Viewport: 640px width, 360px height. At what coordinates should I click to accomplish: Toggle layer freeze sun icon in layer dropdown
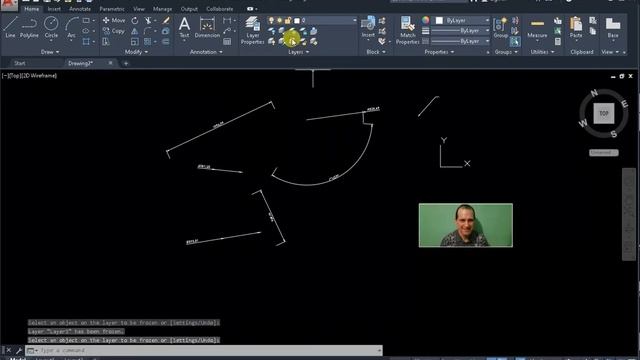pos(280,20)
